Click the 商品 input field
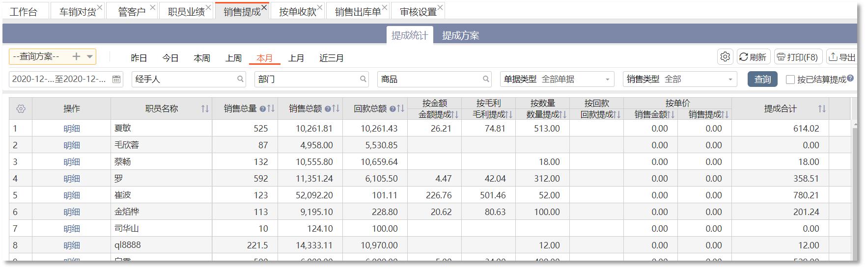This screenshot has height=269, width=868. coord(434,79)
